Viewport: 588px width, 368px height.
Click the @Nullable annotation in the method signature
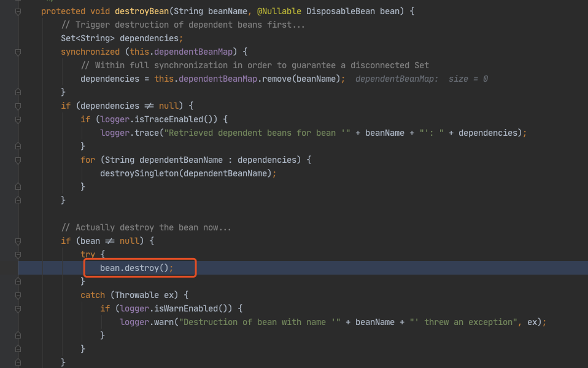[279, 11]
